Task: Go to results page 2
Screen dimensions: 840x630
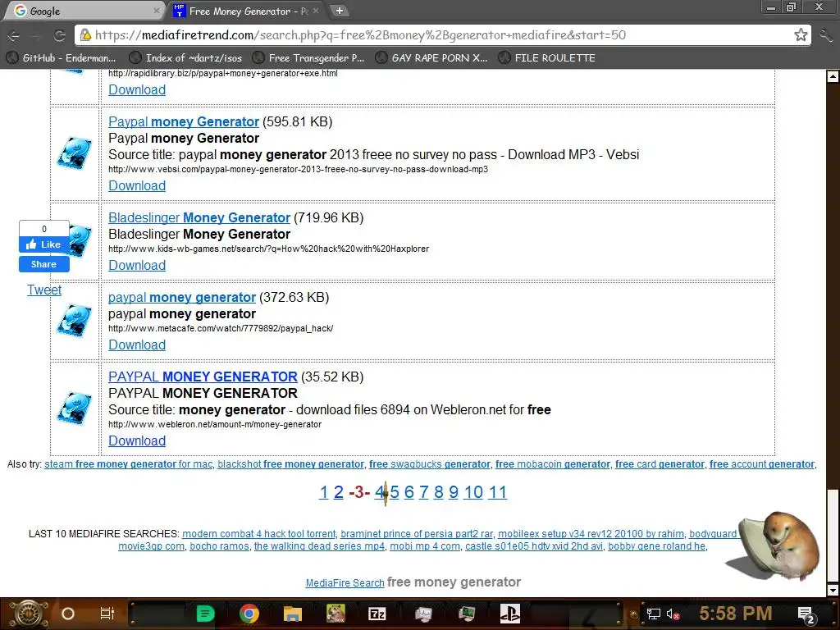Action: (339, 492)
